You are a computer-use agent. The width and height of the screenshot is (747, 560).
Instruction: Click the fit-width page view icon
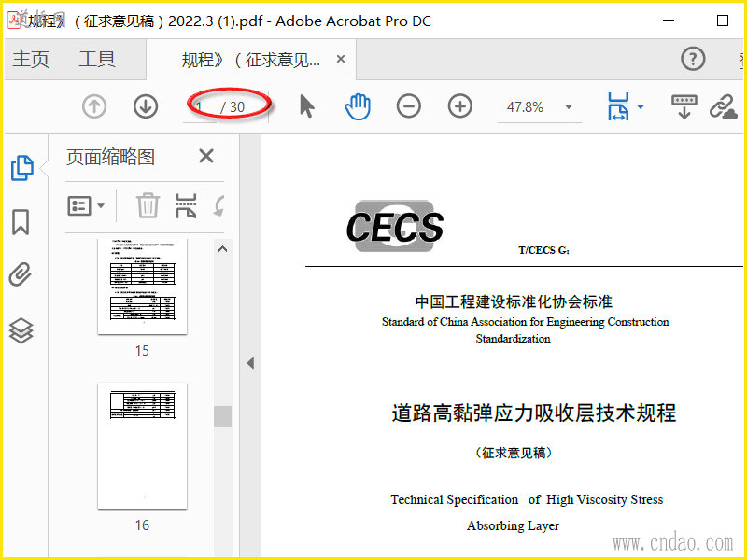[x=618, y=106]
